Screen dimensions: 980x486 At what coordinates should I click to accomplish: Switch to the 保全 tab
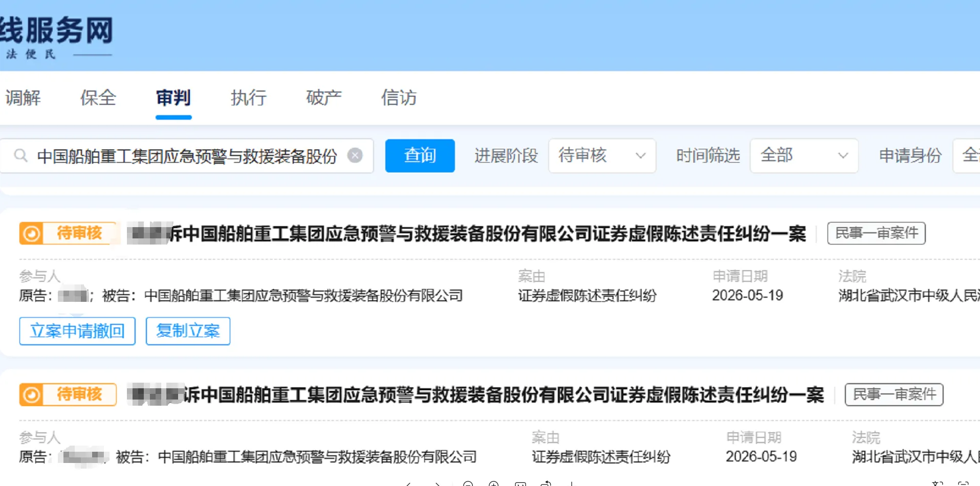(x=98, y=98)
